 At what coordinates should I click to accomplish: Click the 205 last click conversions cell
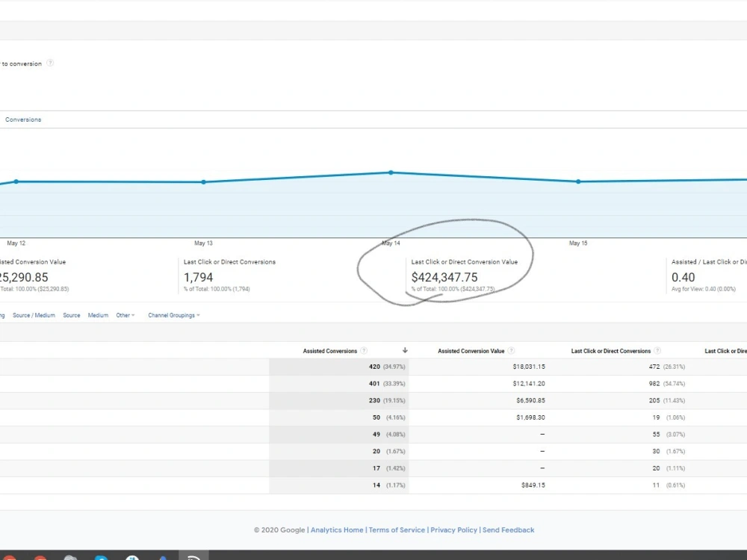654,400
